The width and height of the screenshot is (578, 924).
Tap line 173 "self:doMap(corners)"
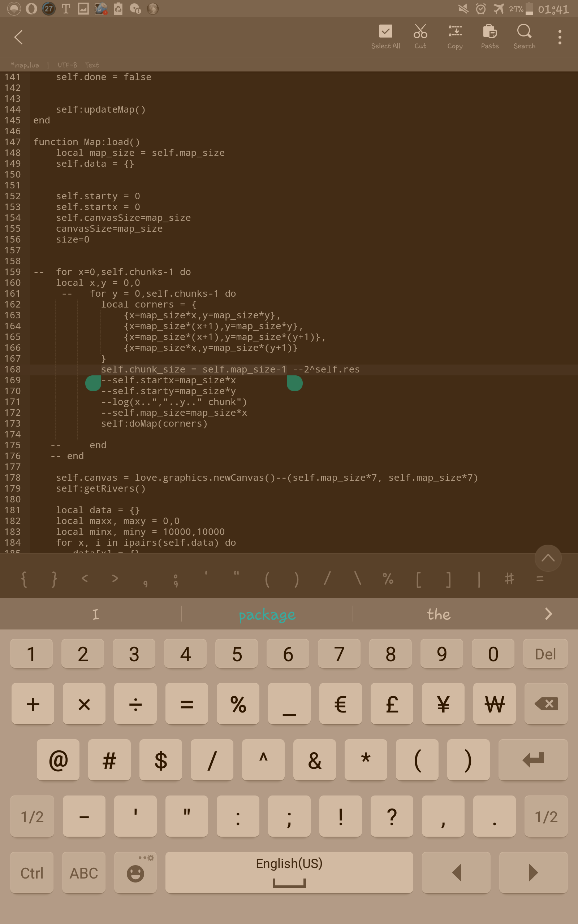coord(155,423)
